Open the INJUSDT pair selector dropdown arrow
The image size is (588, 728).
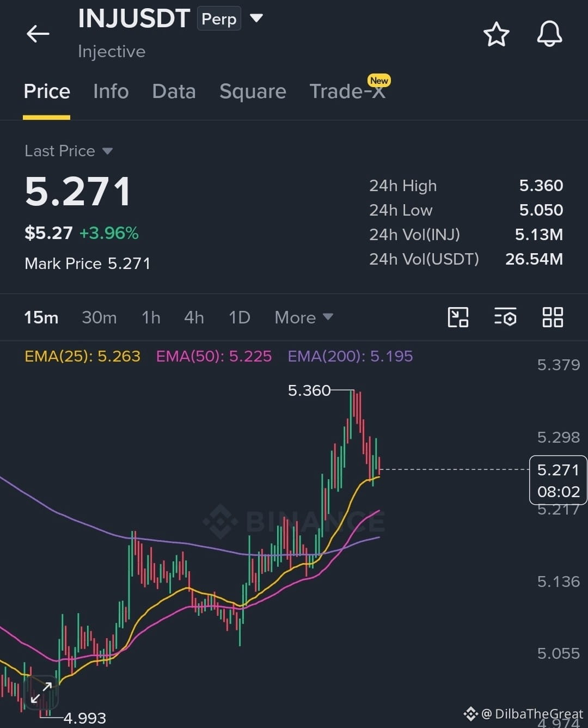(256, 19)
